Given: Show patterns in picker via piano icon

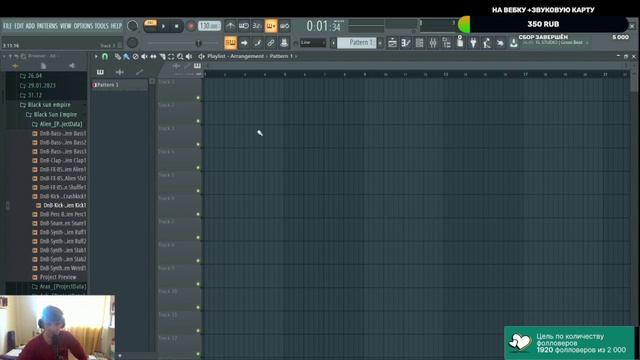Looking at the screenshot, I should pos(100,72).
